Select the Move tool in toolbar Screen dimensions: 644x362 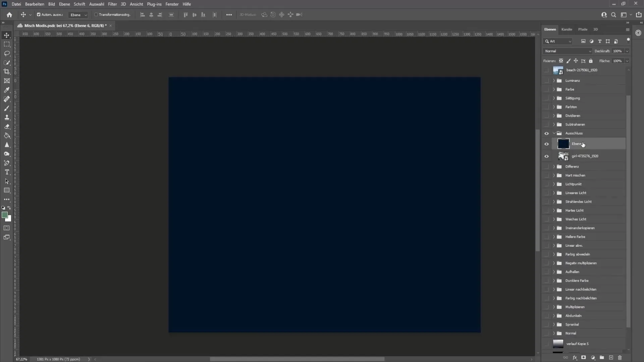click(7, 35)
